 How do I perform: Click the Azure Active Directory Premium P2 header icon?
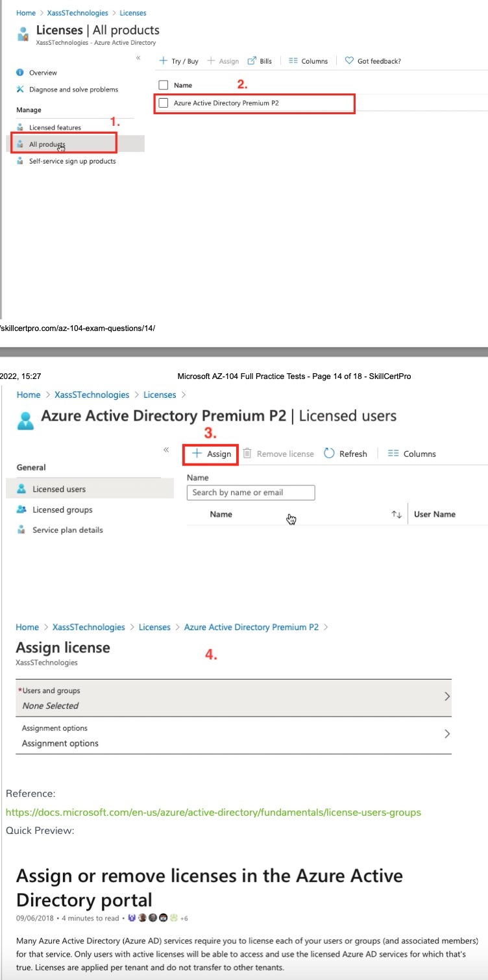[x=25, y=420]
